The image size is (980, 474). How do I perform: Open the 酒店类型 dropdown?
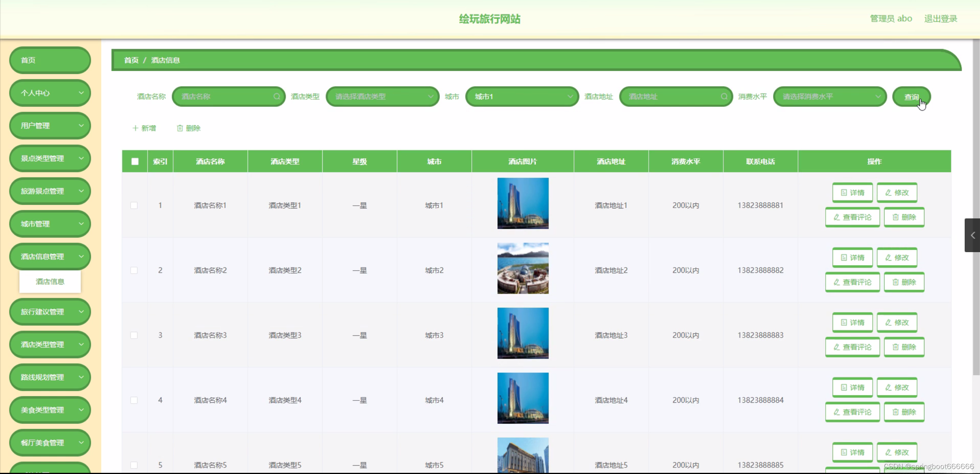[x=382, y=97]
